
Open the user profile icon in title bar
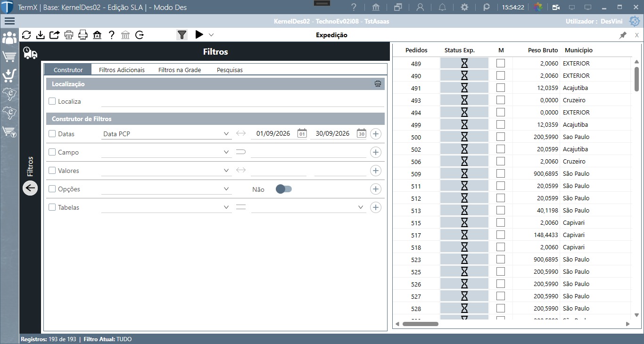pos(420,7)
